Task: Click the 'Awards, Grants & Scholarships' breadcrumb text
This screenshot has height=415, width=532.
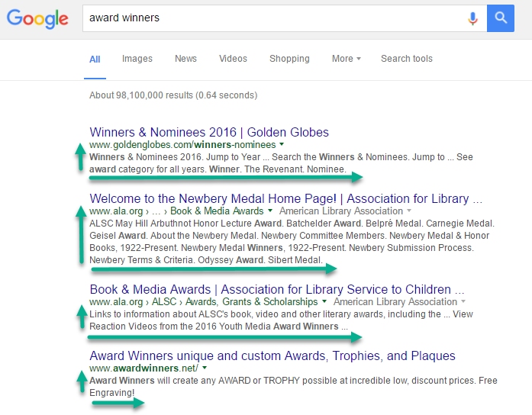Action: pyautogui.click(x=251, y=302)
